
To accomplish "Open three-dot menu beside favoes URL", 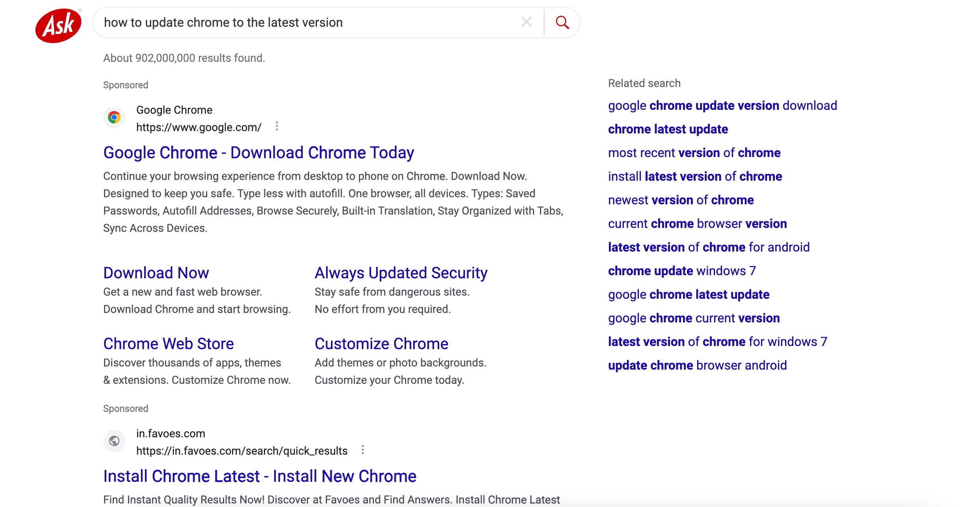I will 363,450.
